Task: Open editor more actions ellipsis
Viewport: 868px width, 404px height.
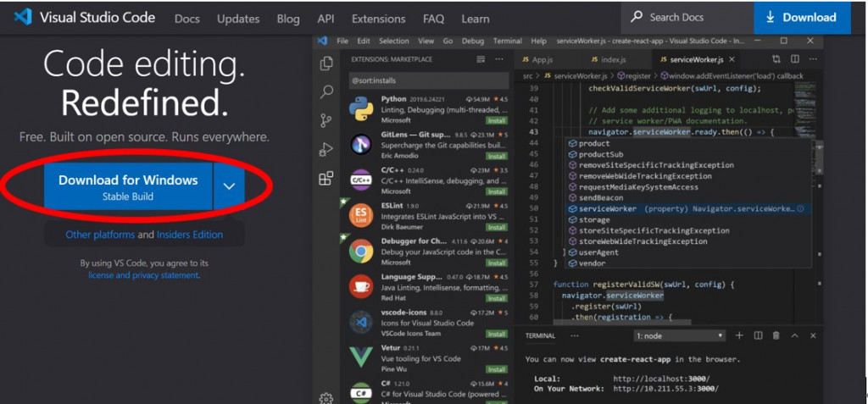Action: click(812, 59)
